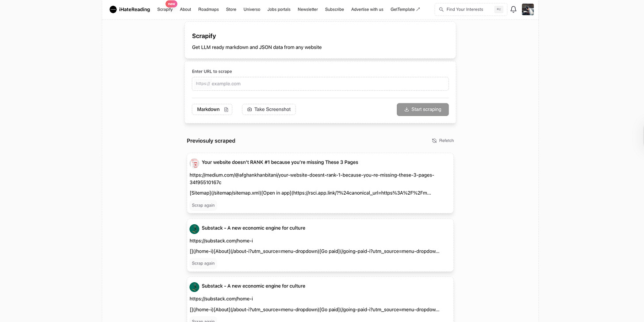The width and height of the screenshot is (644, 322).
Task: Open the Universo nav item
Action: 252,9
